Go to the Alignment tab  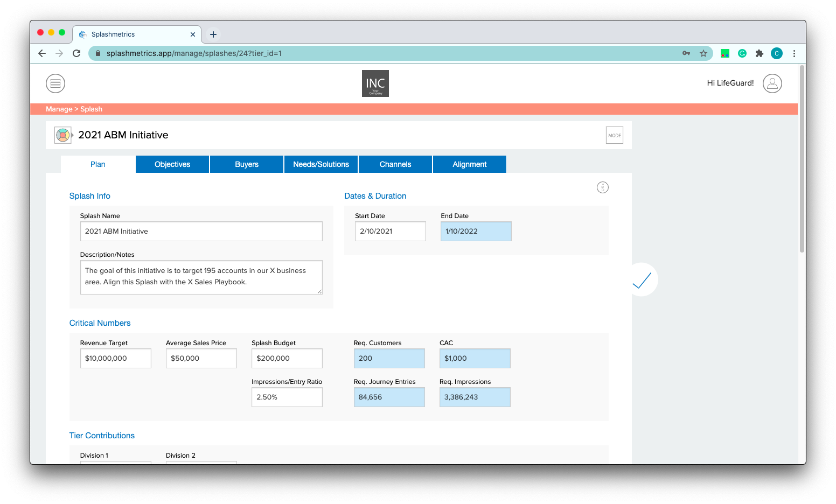(x=469, y=164)
